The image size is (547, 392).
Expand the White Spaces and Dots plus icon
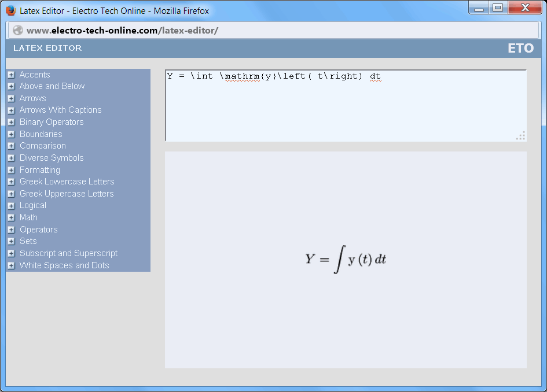[12, 265]
